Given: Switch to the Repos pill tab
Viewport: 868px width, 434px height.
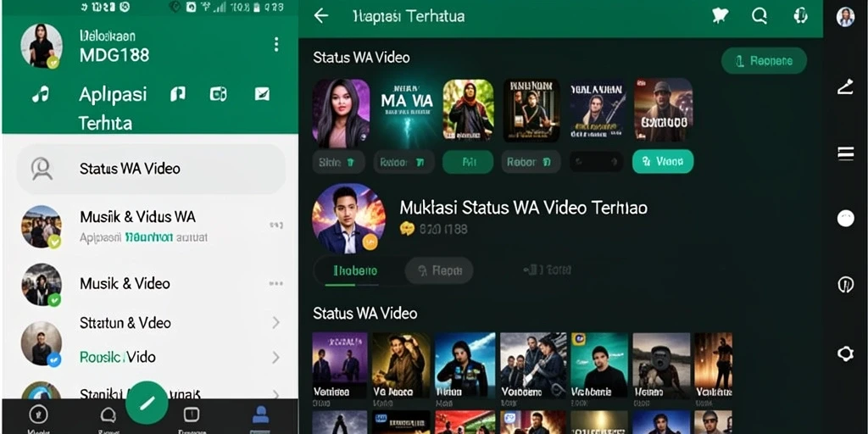Looking at the screenshot, I should click(439, 270).
